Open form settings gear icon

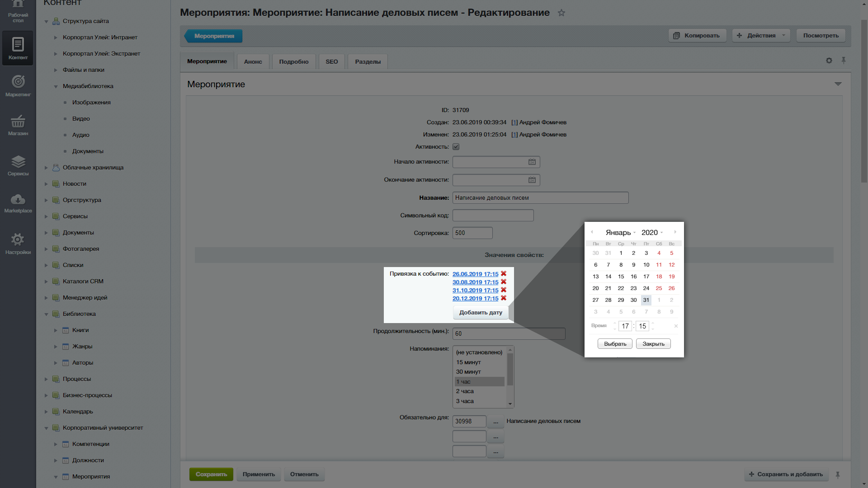(829, 61)
